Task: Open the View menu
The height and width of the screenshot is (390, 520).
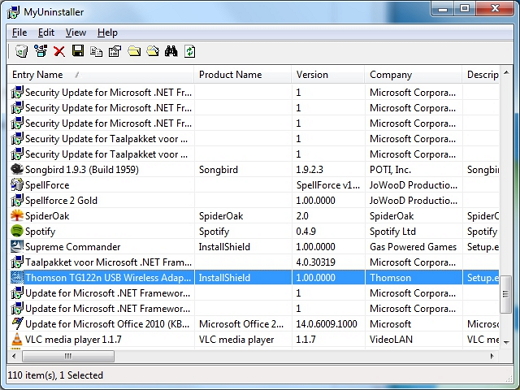Action: [76, 33]
